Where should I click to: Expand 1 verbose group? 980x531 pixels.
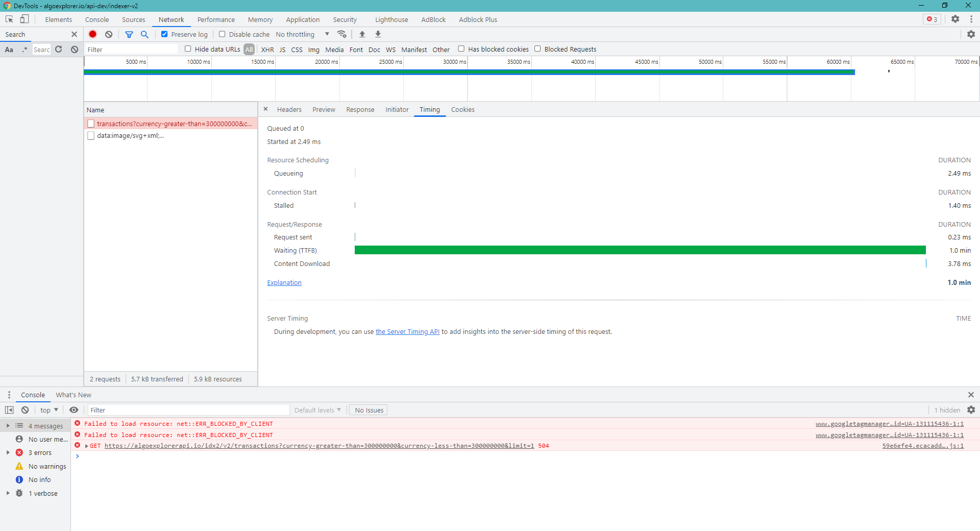[x=8, y=493]
